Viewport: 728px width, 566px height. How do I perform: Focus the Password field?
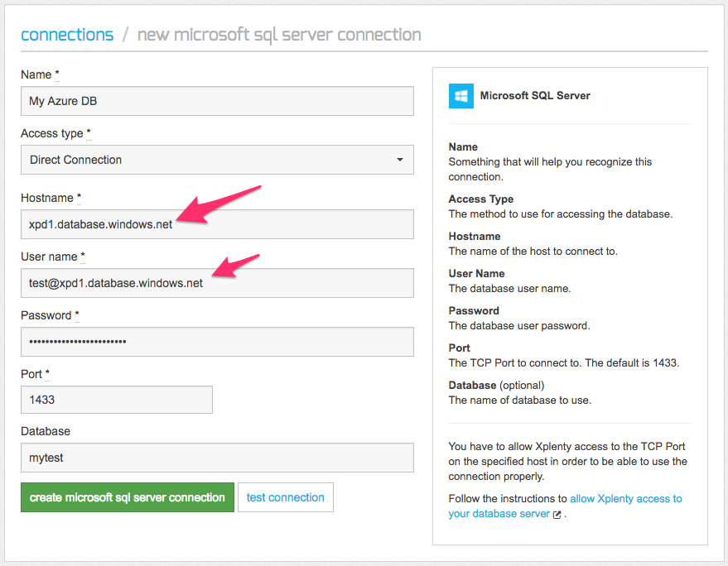[x=217, y=342]
